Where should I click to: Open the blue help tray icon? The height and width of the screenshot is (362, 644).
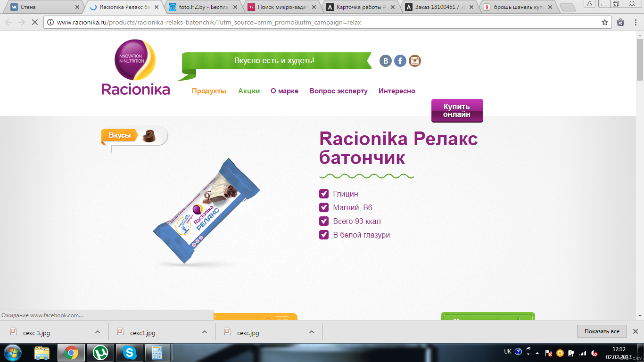pyautogui.click(x=518, y=352)
